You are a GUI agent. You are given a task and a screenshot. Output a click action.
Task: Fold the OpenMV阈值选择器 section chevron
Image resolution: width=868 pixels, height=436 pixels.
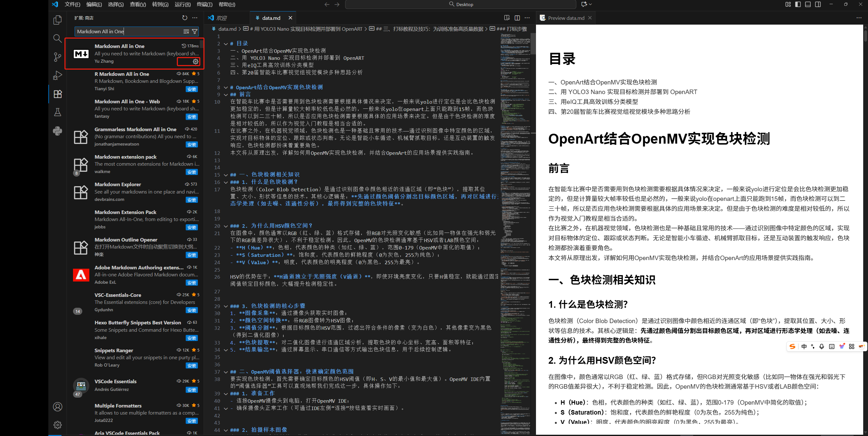(x=226, y=372)
